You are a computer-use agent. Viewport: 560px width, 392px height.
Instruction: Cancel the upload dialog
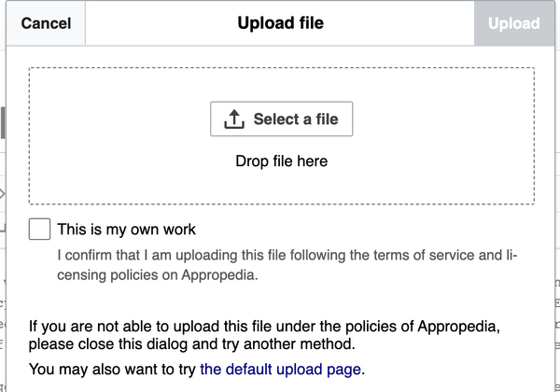tap(46, 23)
